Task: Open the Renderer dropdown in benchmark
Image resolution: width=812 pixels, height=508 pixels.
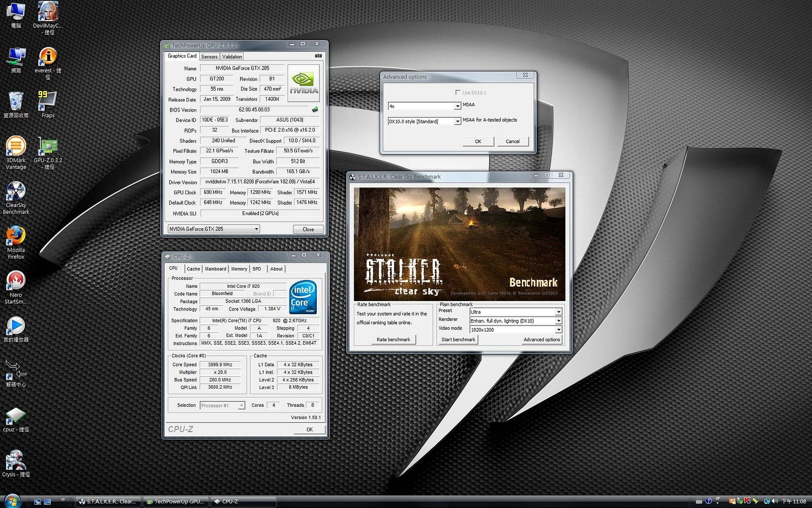Action: (x=515, y=321)
